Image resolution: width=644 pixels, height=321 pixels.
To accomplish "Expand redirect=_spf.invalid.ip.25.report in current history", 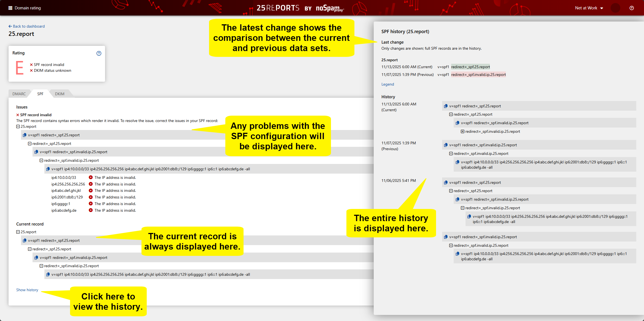I will point(463,131).
